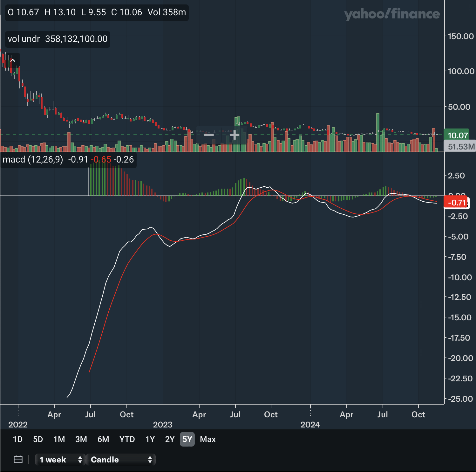This screenshot has height=472, width=476.
Task: Click the vol undr indicator label
Action: [24, 39]
